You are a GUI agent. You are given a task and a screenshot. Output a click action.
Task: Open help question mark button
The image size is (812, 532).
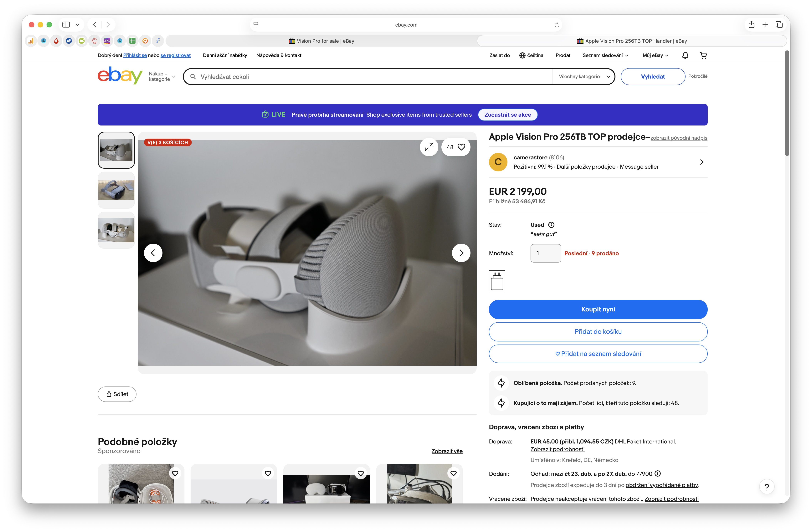click(767, 487)
